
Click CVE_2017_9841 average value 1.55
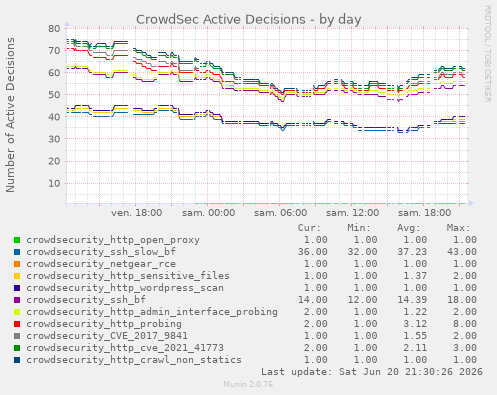pyautogui.click(x=415, y=336)
